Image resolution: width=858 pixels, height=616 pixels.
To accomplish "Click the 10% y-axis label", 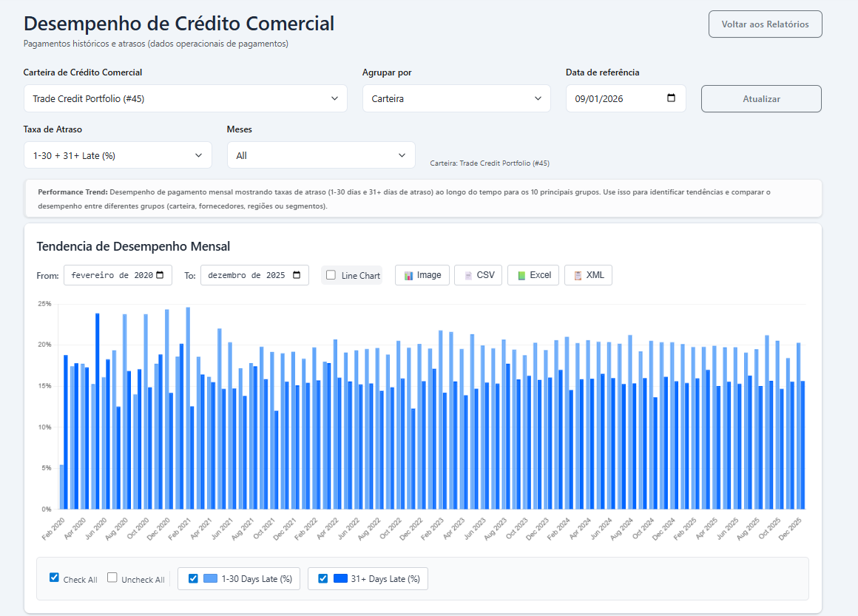I will [44, 427].
